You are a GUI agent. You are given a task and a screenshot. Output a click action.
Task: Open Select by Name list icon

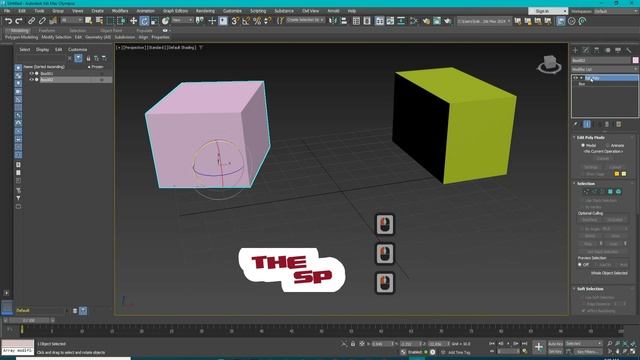click(x=99, y=21)
